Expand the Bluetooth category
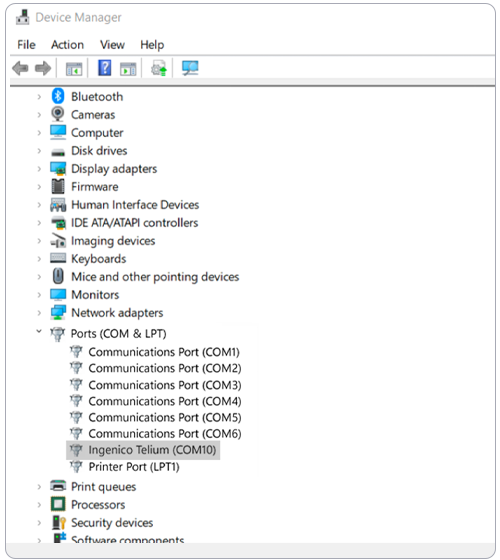 click(39, 96)
